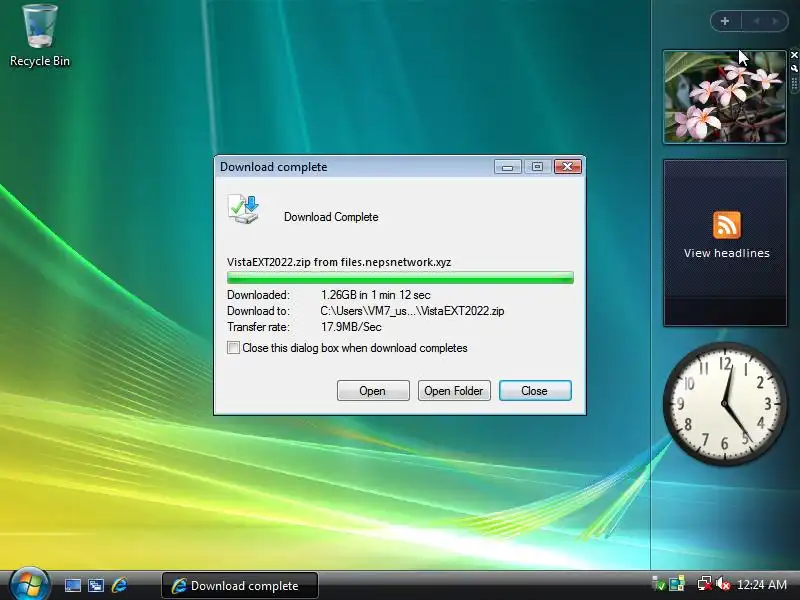This screenshot has width=800, height=600.
Task: Open slideshow gadget options wrench
Action: (x=794, y=68)
